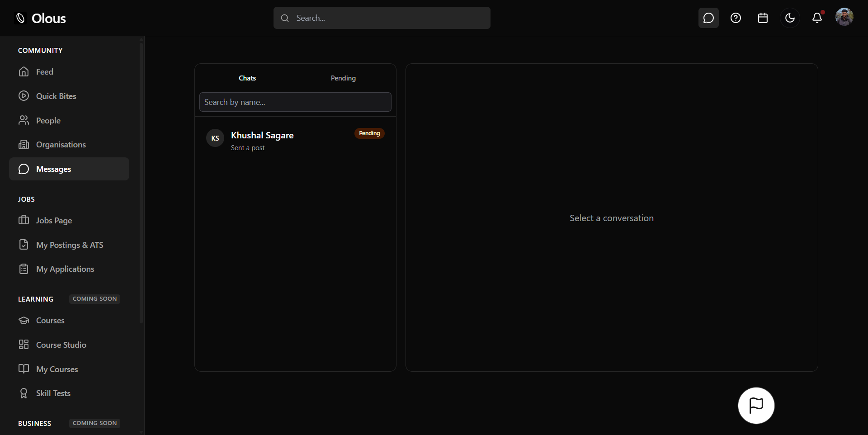Open the calendar icon in header
The image size is (868, 435).
coord(763,18)
